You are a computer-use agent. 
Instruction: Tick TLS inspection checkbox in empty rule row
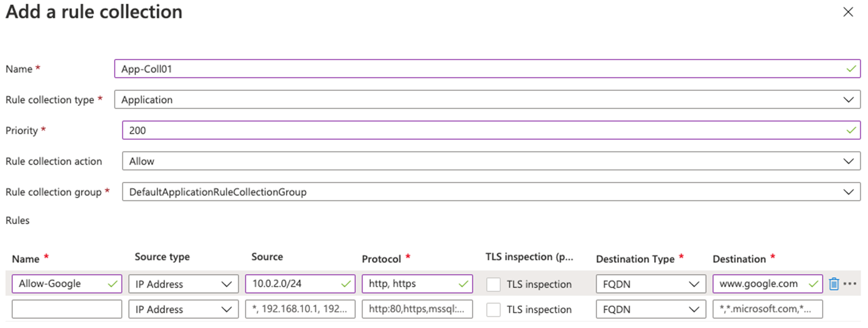pos(493,309)
